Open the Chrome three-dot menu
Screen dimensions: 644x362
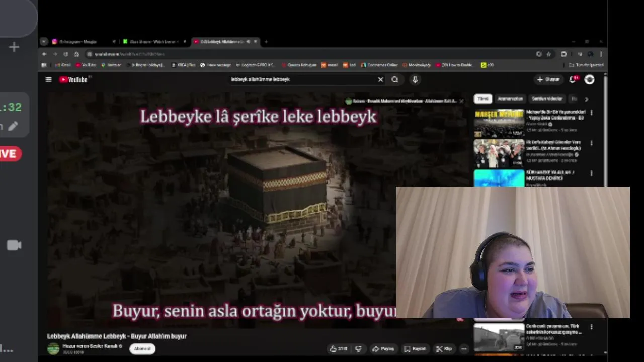coord(601,54)
